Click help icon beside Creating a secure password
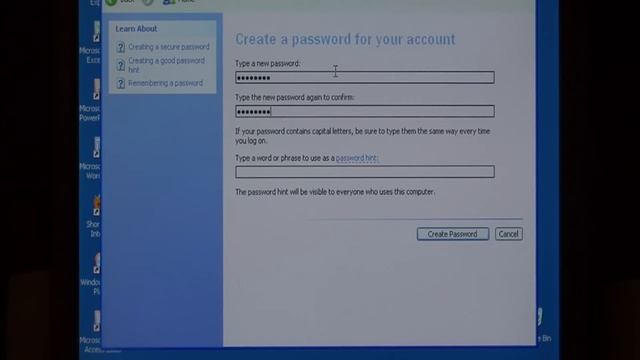The height and width of the screenshot is (360, 640). click(x=120, y=47)
